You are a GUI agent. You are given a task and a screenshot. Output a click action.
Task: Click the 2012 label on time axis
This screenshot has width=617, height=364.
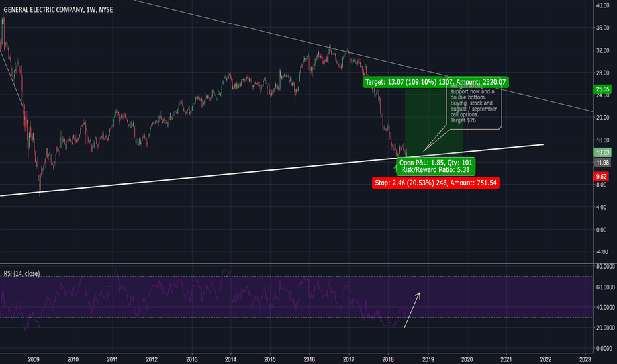click(152, 359)
